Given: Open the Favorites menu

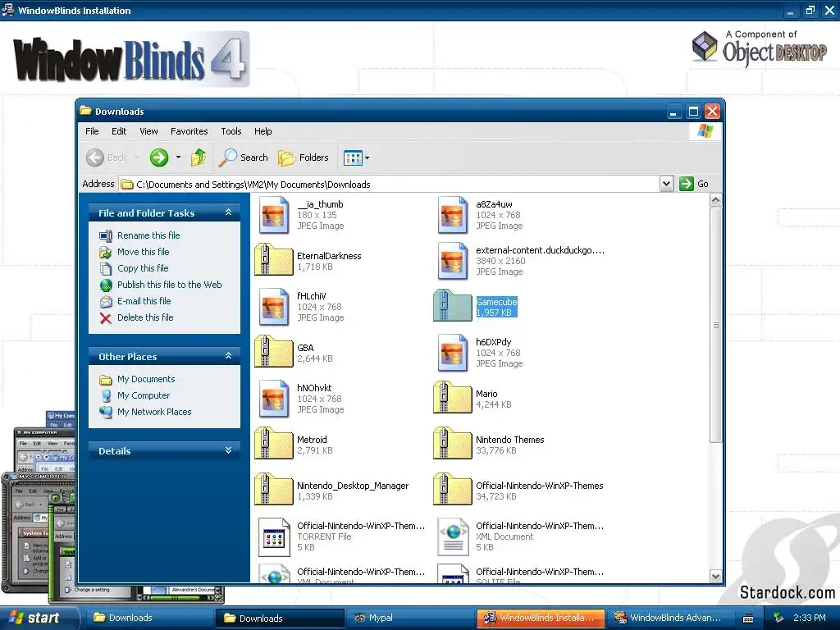Looking at the screenshot, I should (x=189, y=131).
